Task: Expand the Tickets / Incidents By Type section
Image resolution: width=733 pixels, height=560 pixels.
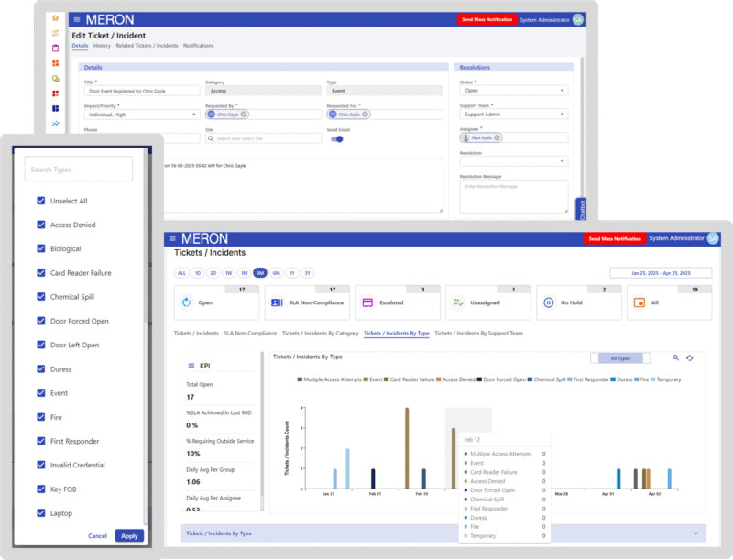Action: coord(695,533)
